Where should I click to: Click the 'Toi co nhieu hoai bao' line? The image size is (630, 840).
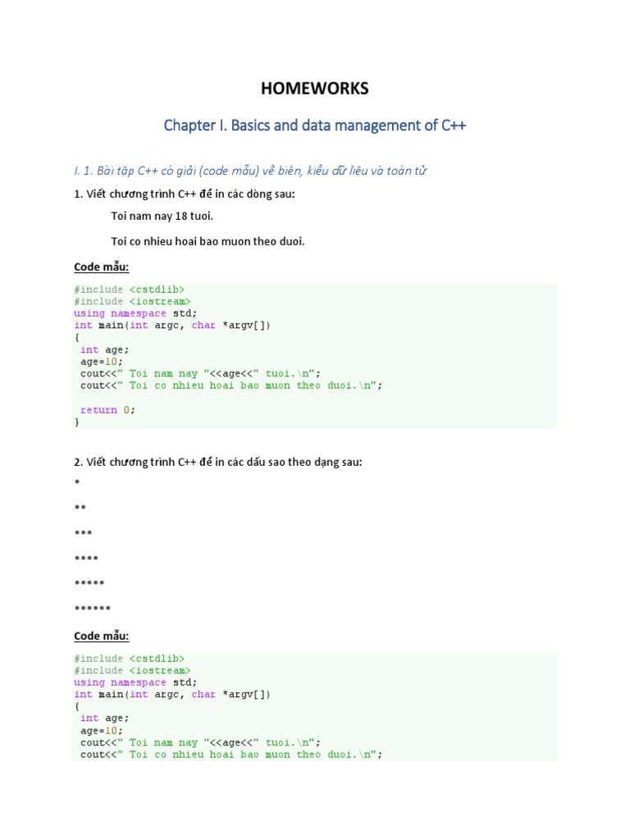coord(208,241)
